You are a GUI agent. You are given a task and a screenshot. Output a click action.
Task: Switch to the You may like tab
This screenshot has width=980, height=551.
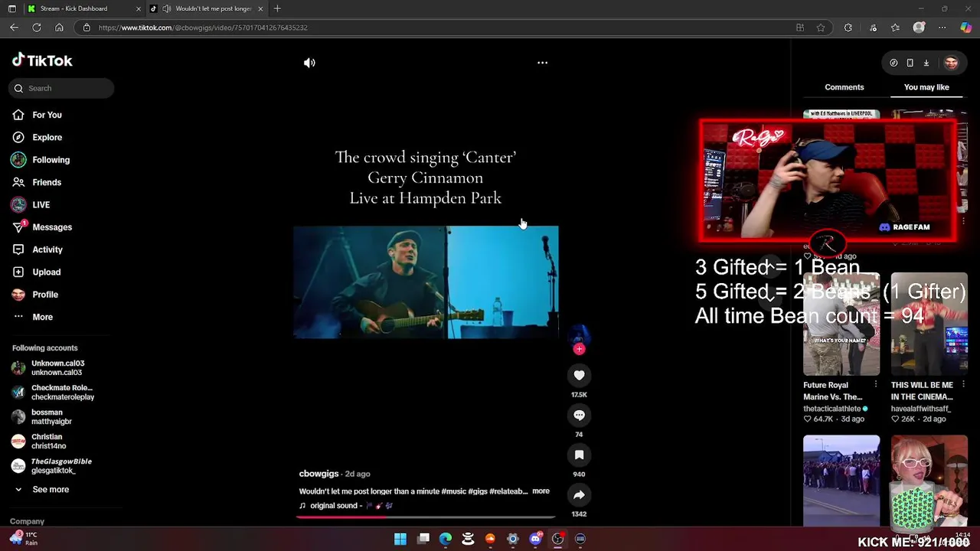926,87
